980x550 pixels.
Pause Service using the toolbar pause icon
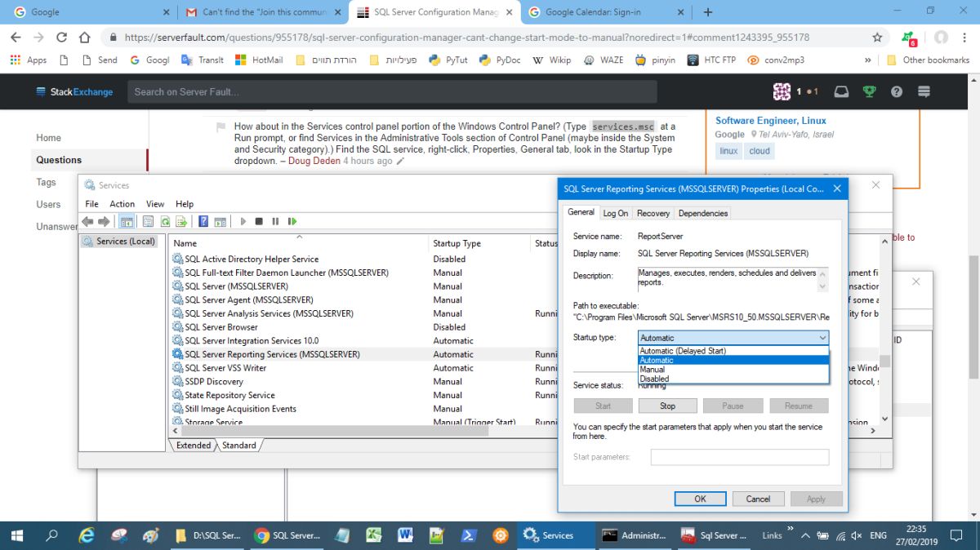coord(275,221)
